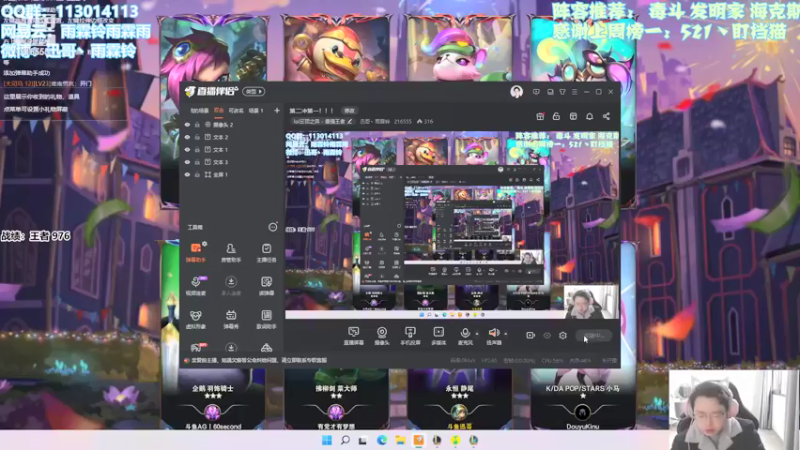Select the active orange scene tab
Viewport: 800px width, 450px height.
click(219, 111)
